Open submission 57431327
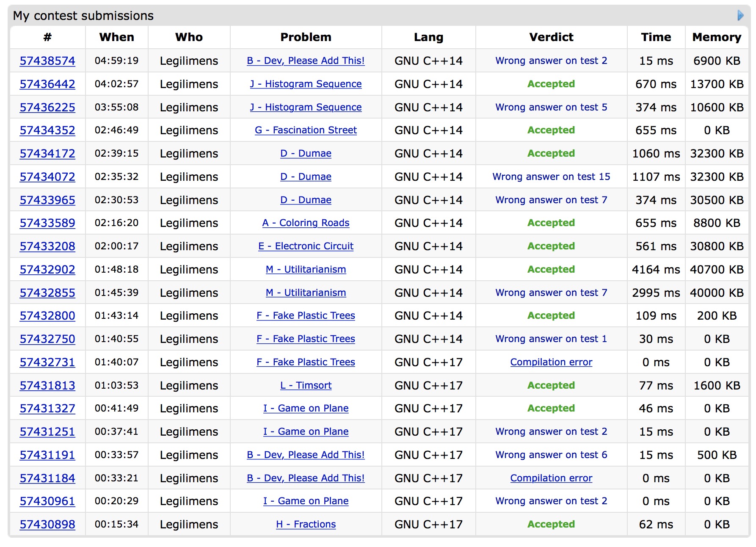 point(47,409)
